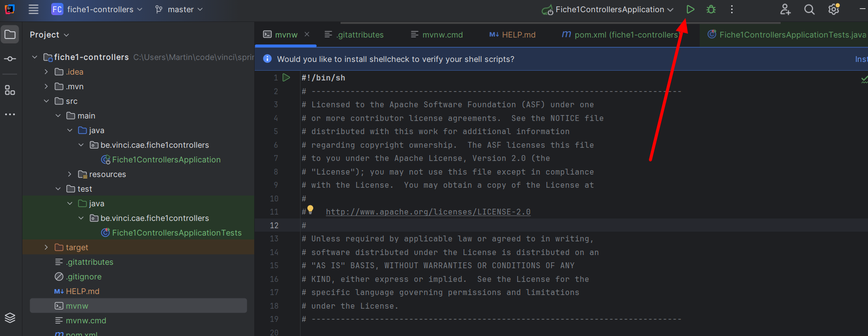
Task: Open IDE settings gear icon
Action: pyautogui.click(x=833, y=9)
